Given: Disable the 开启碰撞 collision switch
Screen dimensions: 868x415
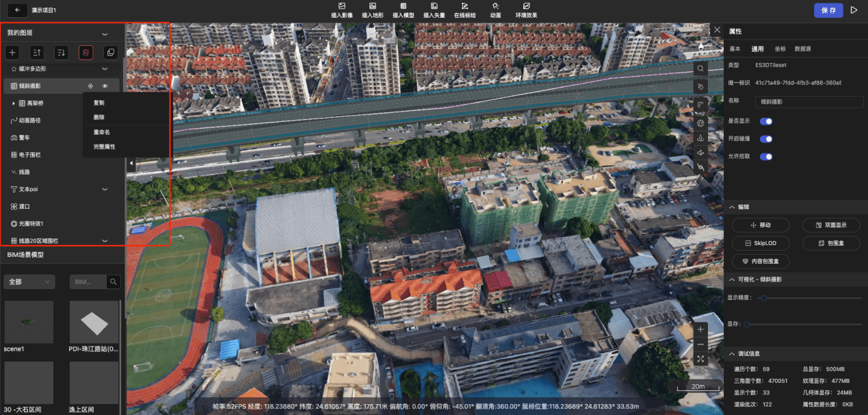Looking at the screenshot, I should [766, 139].
